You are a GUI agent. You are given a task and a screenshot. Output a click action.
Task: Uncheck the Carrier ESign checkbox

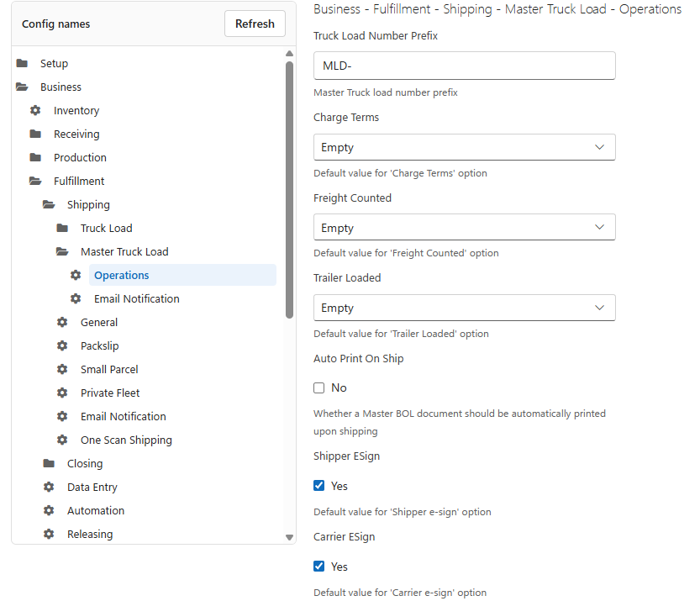318,567
